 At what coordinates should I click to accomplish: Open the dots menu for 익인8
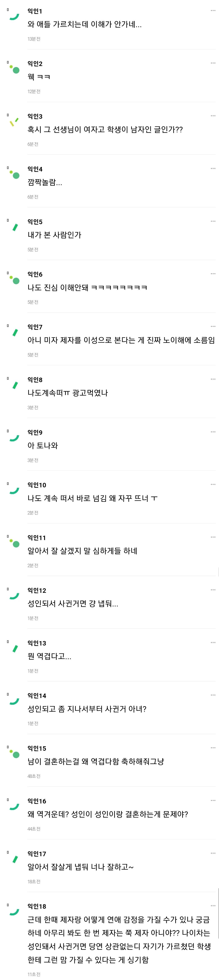coord(213,379)
